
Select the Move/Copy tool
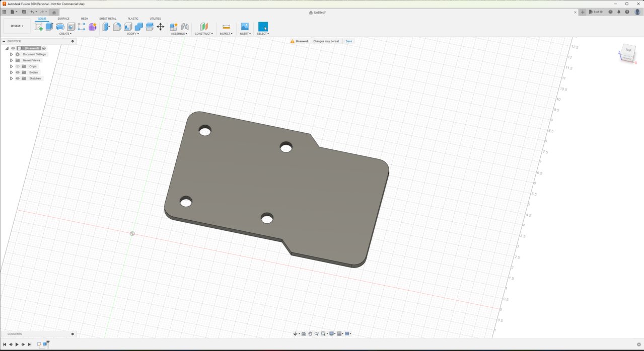(161, 27)
